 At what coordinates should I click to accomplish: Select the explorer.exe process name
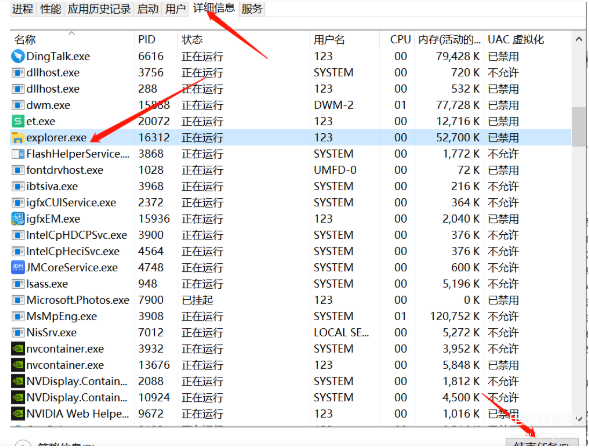pos(56,138)
